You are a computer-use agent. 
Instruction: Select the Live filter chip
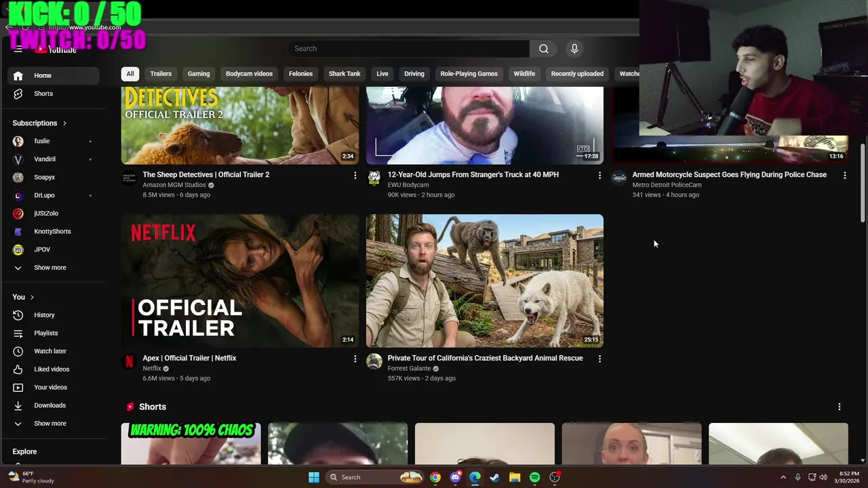click(x=382, y=74)
